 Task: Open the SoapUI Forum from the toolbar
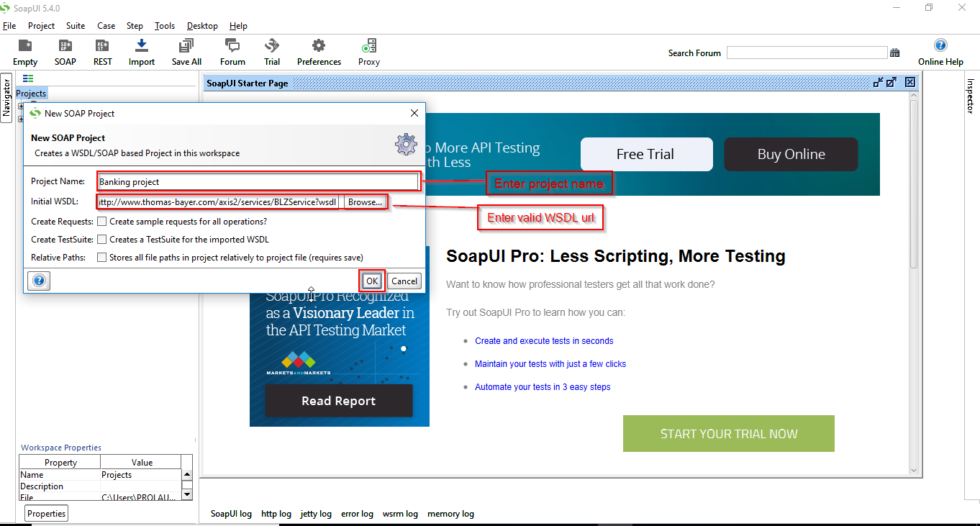click(232, 50)
